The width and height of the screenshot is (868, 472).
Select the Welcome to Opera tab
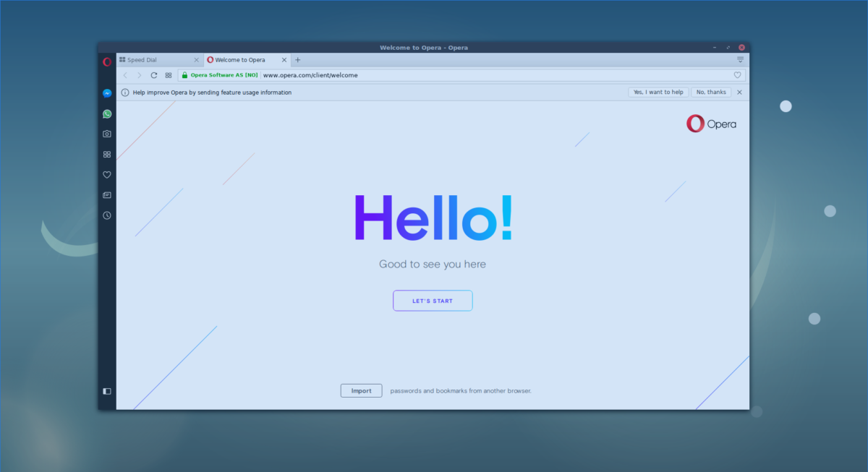click(242, 60)
